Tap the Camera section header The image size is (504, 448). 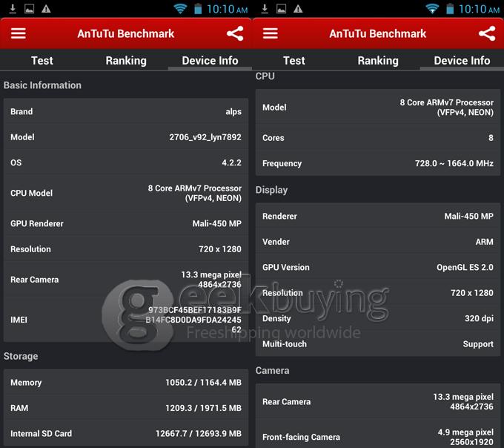tap(272, 371)
